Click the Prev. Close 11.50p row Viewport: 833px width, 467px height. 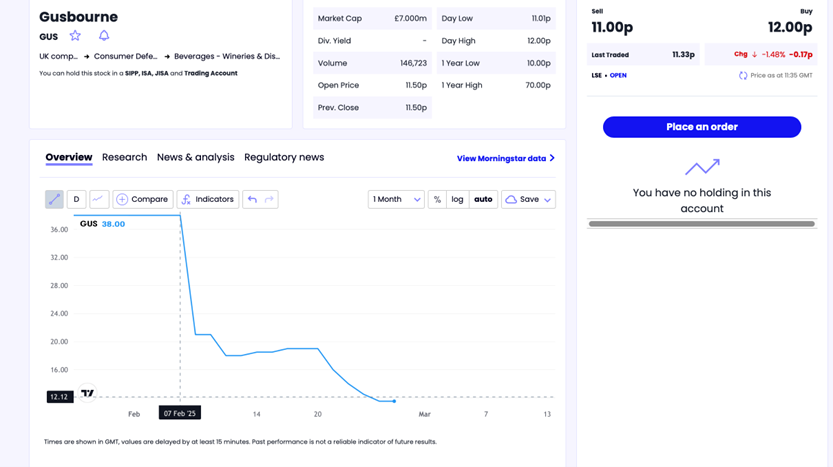372,107
